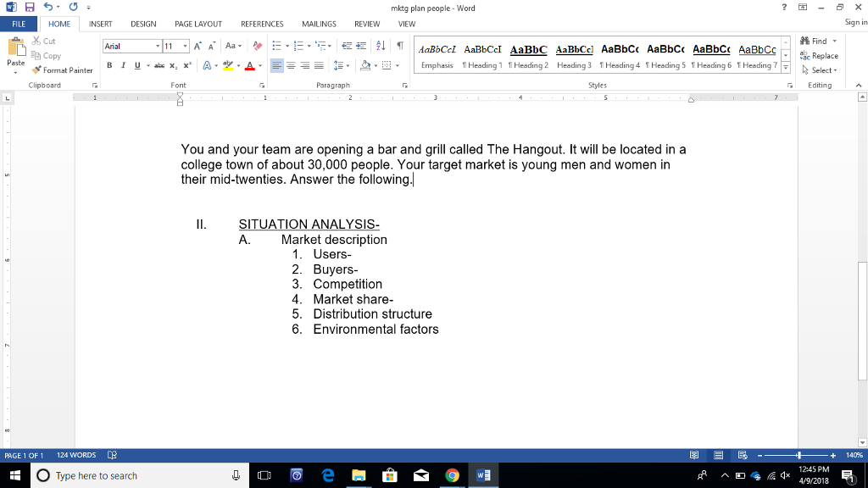This screenshot has width=868, height=488.
Task: Click the Replace icon
Action: [x=816, y=55]
